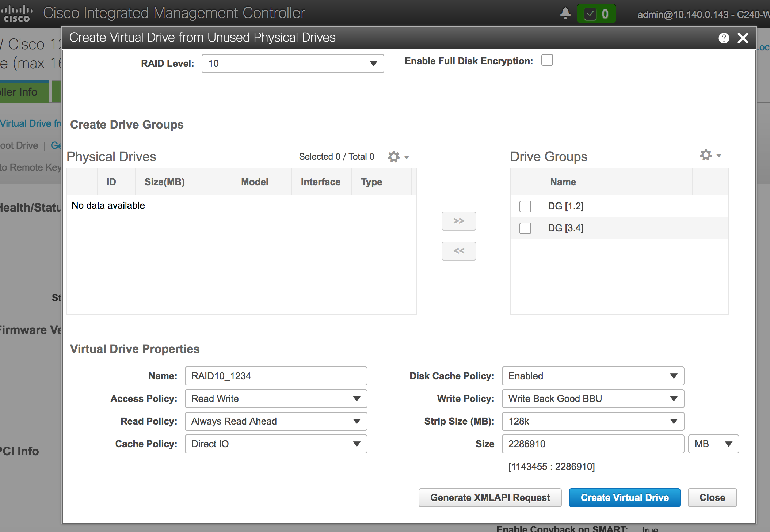Click the Size input field
The image size is (770, 532).
pos(593,444)
